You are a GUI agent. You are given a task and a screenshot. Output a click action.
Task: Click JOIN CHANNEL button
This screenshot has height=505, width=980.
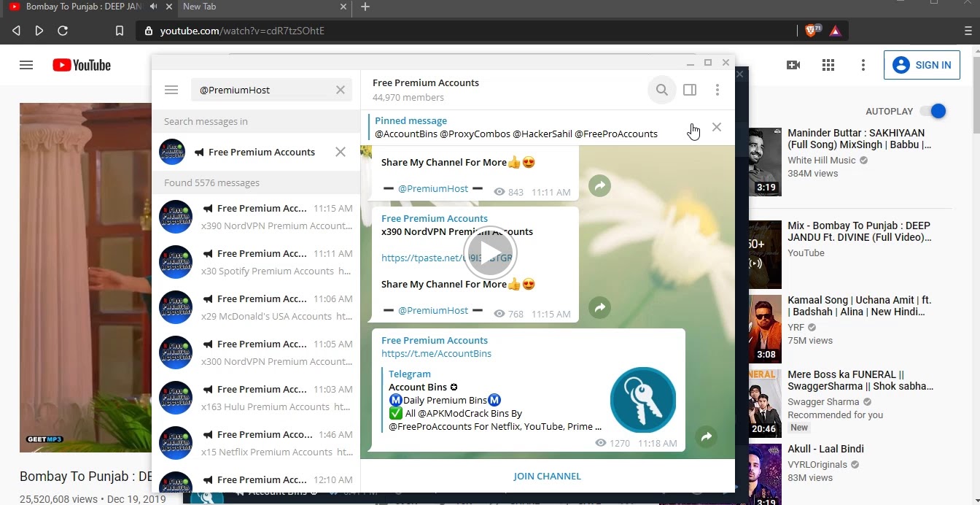point(547,476)
